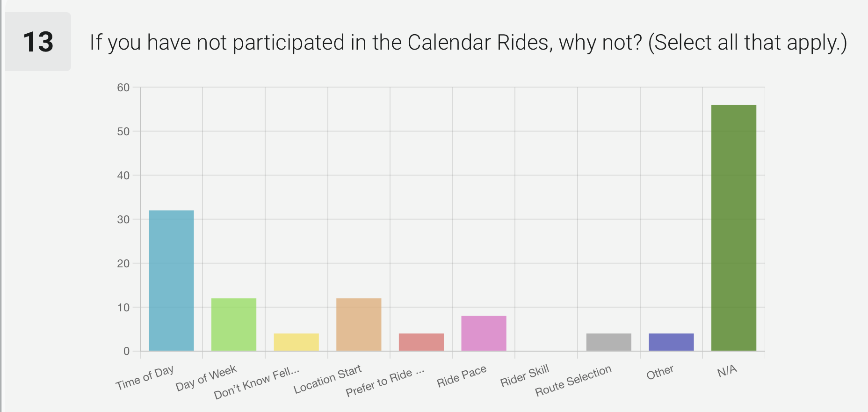The width and height of the screenshot is (868, 412).
Task: Click the Calendar Rides question title
Action: tap(468, 43)
